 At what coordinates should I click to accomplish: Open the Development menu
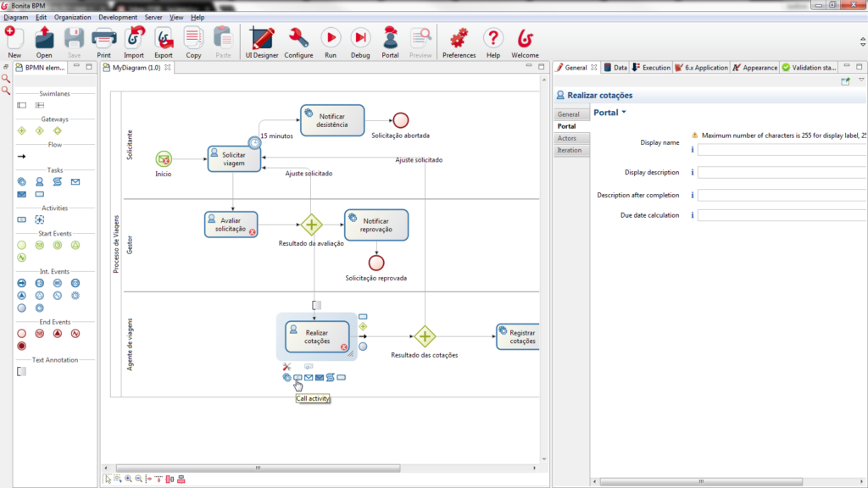coord(118,17)
